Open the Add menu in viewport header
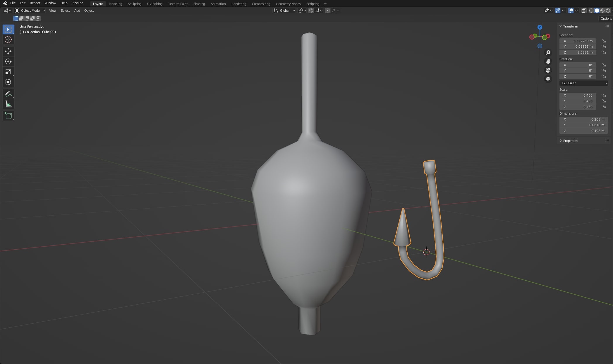Image resolution: width=613 pixels, height=364 pixels. click(77, 11)
